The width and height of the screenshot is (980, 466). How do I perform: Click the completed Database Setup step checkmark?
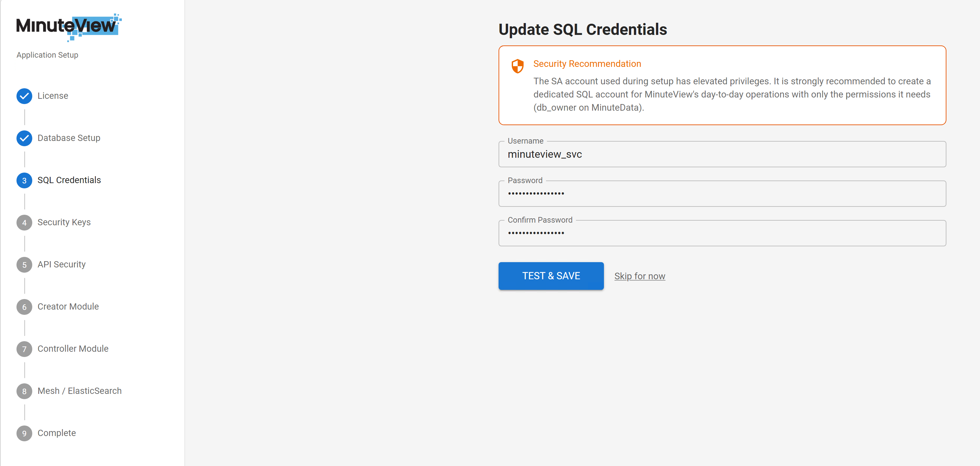tap(24, 138)
